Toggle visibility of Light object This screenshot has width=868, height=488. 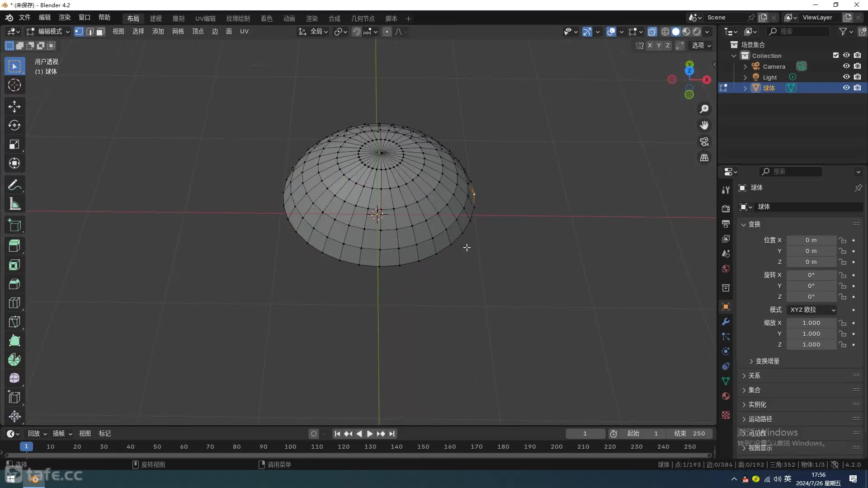pyautogui.click(x=847, y=77)
